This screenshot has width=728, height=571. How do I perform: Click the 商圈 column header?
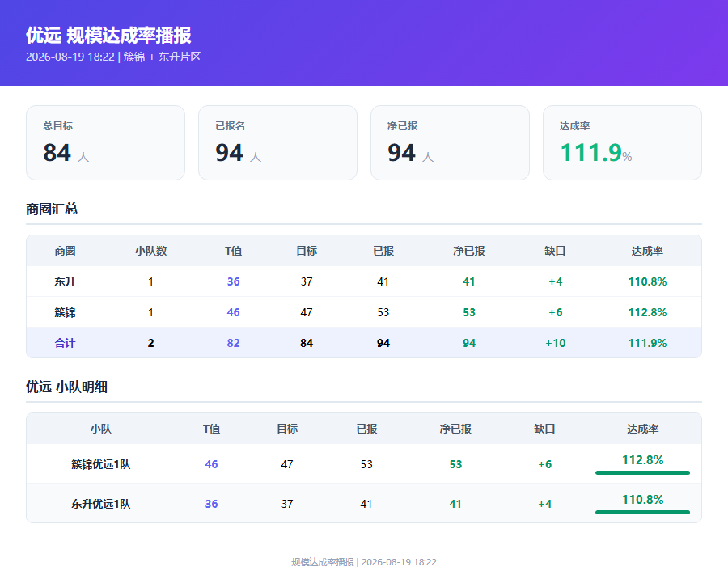(65, 251)
